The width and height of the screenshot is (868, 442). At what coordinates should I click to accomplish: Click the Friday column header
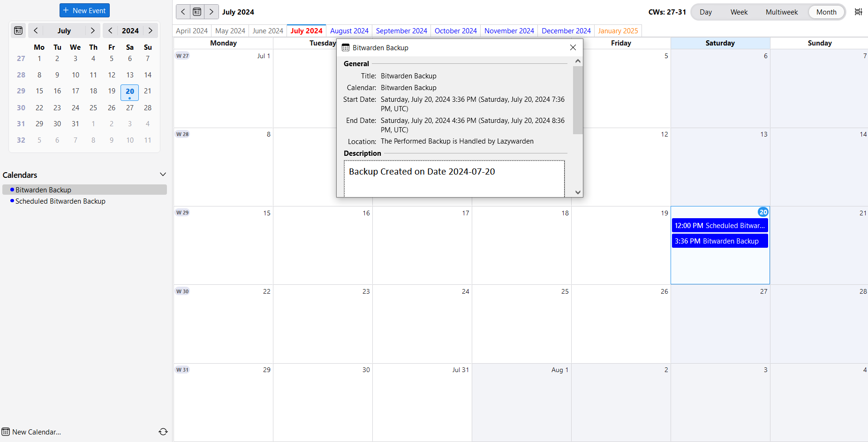(x=621, y=43)
